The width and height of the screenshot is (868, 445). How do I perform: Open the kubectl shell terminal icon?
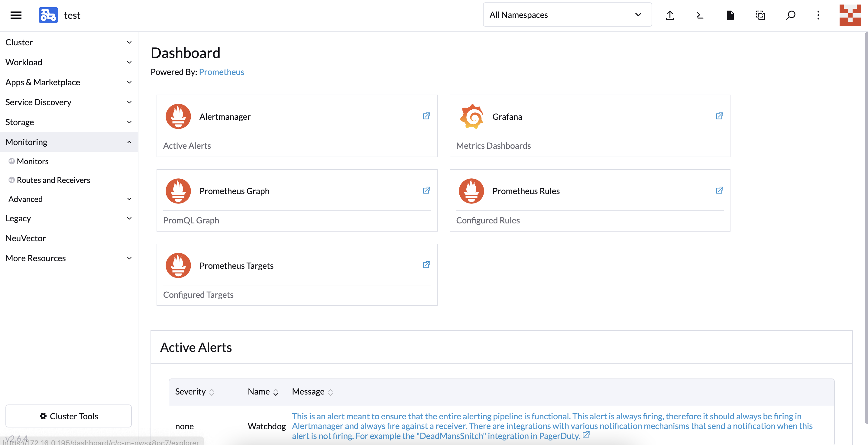[x=700, y=15]
